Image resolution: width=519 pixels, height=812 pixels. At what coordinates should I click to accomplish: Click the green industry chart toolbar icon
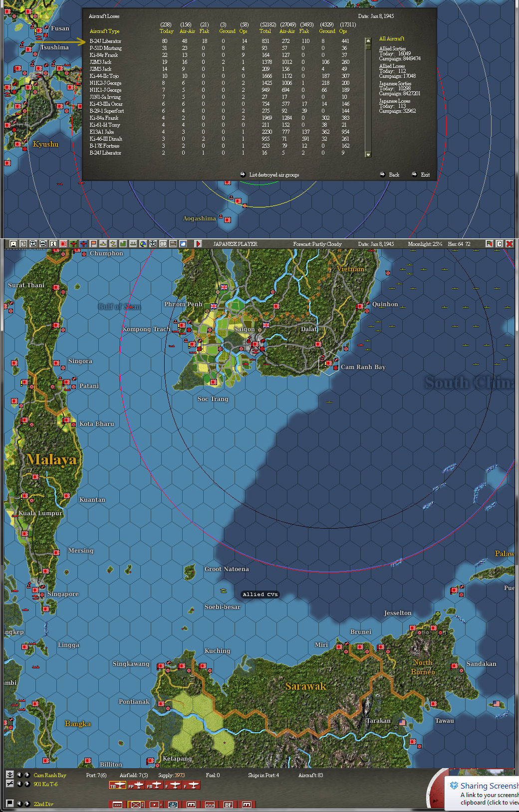point(123,244)
